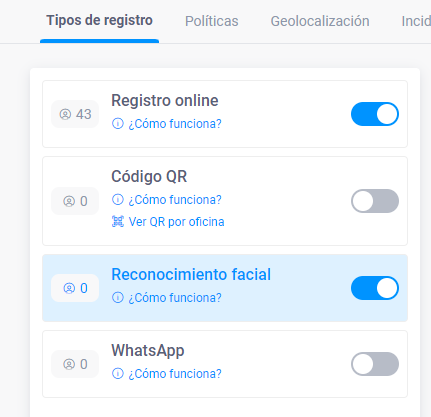Click the QR code icon beside Ver QR por oficina
431x417 pixels.
pyautogui.click(x=118, y=222)
